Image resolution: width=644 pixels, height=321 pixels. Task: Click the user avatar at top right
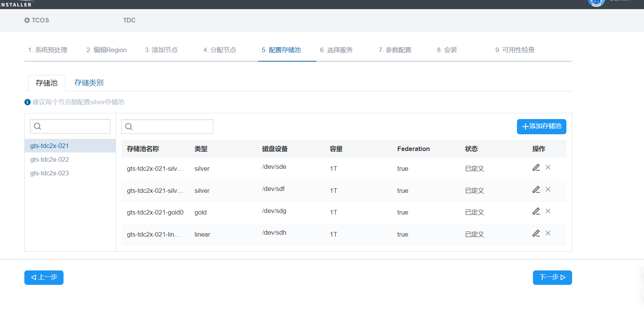pos(596,2)
